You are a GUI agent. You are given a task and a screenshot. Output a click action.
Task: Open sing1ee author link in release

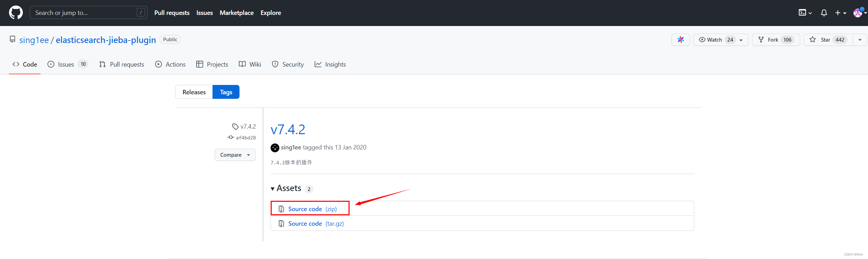tap(291, 147)
